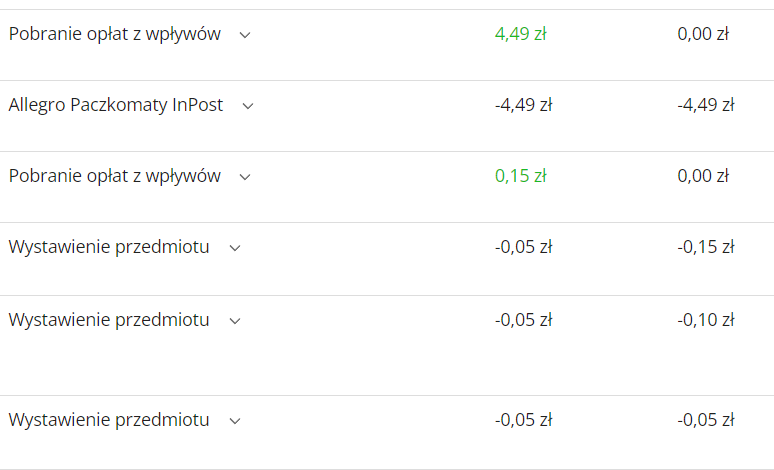Image resolution: width=774 pixels, height=470 pixels.
Task: Expand the Pobranie opłat row showing 0,15 zł
Action: 245,177
